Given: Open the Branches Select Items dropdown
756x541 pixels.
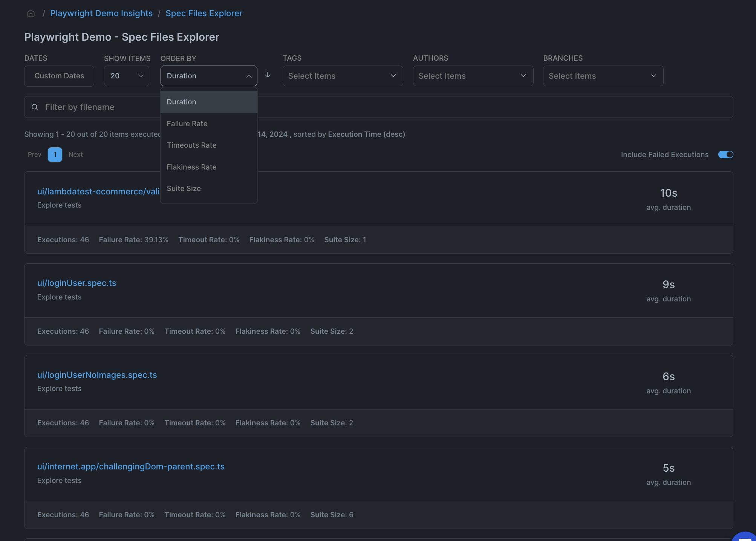Looking at the screenshot, I should [x=603, y=76].
